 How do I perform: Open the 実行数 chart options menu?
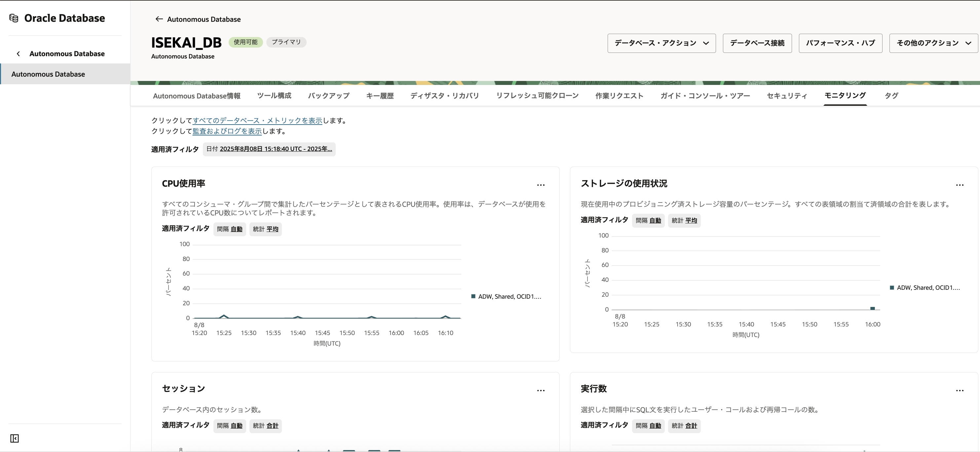pos(960,390)
